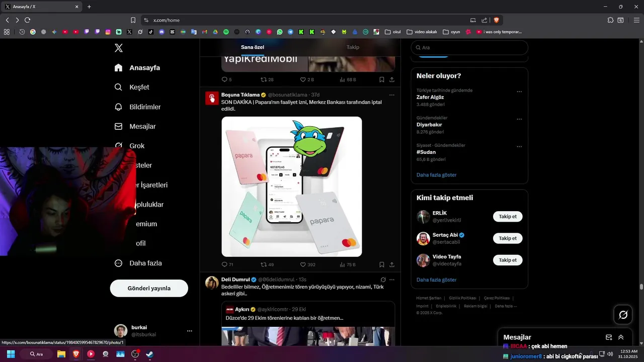
Task: Open video alakalı bookmarks folder
Action: 422,32
